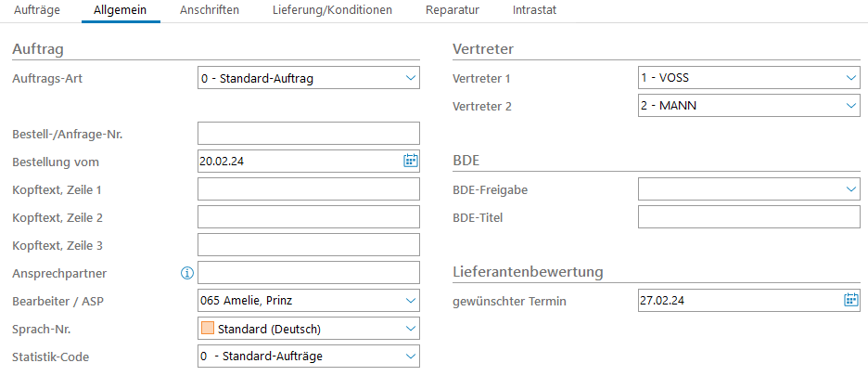Screen dimensions: 868x376
Task: Expand the BDE-Freigabe dropdown
Action: coord(850,189)
